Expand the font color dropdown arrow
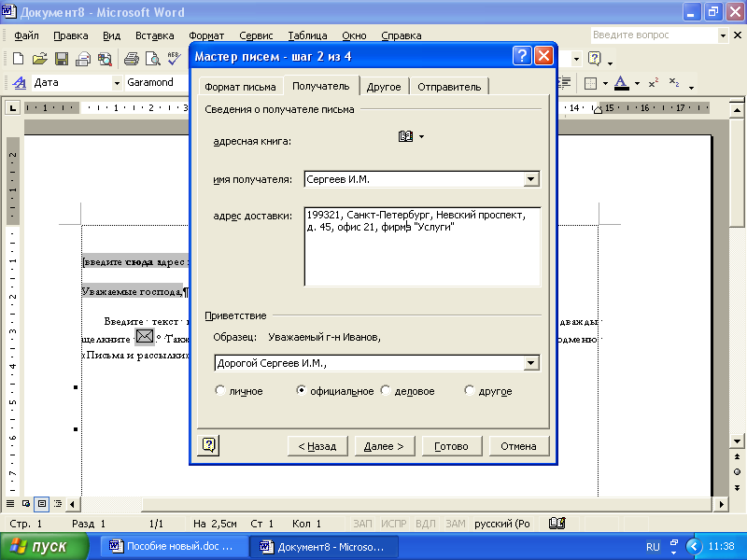 pyautogui.click(x=638, y=83)
